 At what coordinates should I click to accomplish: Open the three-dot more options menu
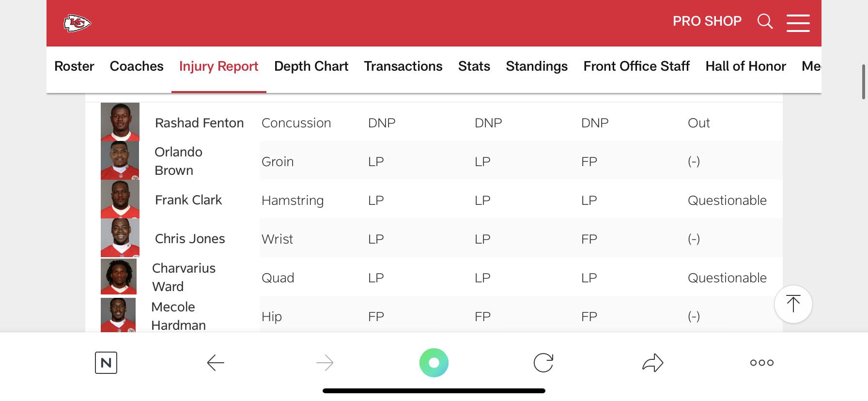[x=761, y=363]
